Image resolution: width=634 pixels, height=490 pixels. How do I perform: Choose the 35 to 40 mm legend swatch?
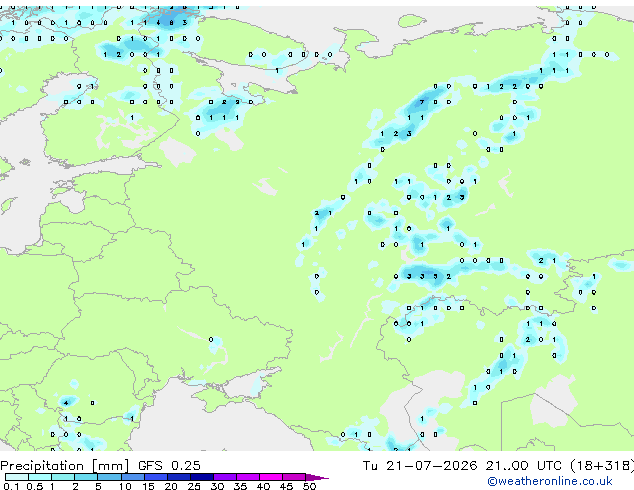pos(247,477)
